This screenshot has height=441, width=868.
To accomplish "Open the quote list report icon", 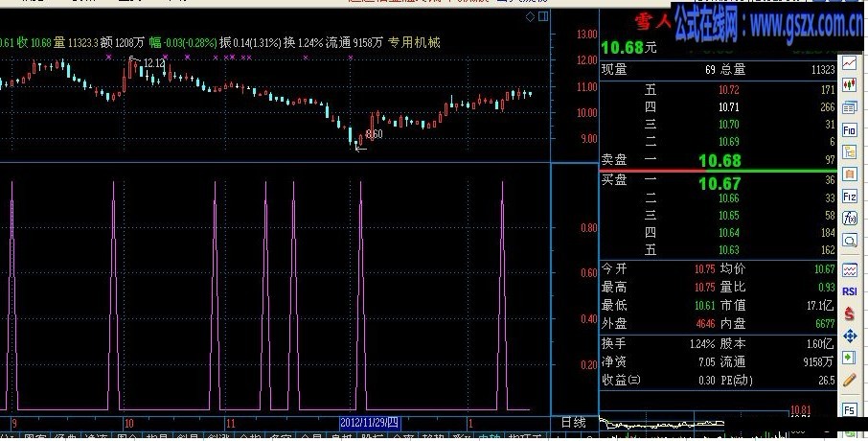I will 849,107.
